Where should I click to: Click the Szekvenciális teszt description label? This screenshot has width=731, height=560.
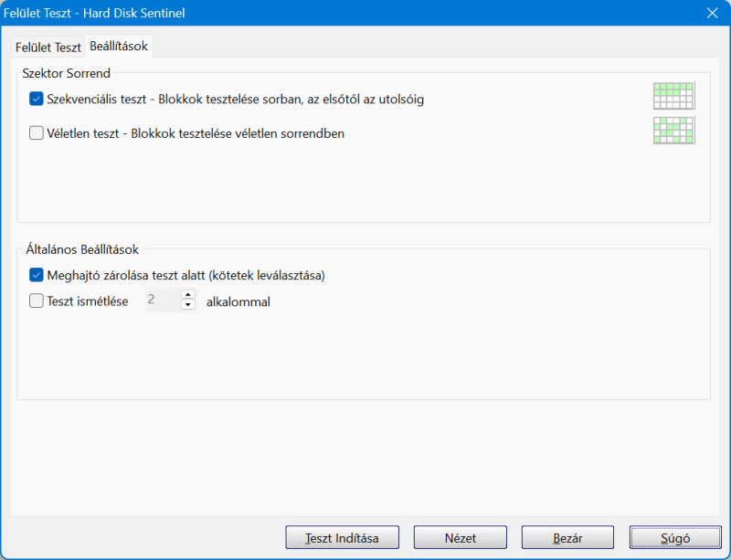(236, 100)
